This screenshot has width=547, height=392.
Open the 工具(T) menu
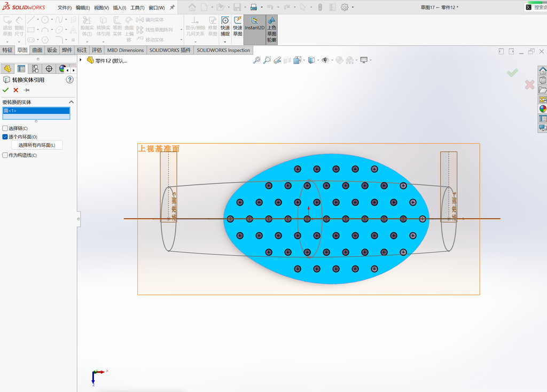[x=137, y=7]
